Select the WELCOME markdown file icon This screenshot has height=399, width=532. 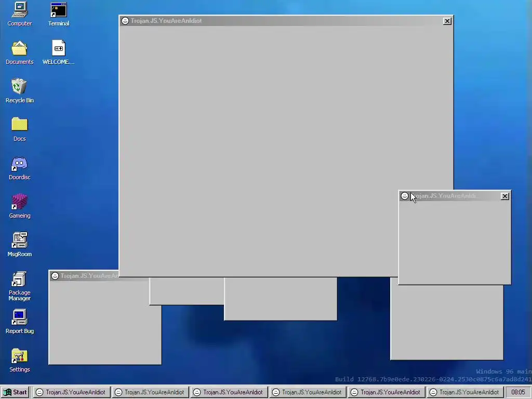pyautogui.click(x=58, y=52)
